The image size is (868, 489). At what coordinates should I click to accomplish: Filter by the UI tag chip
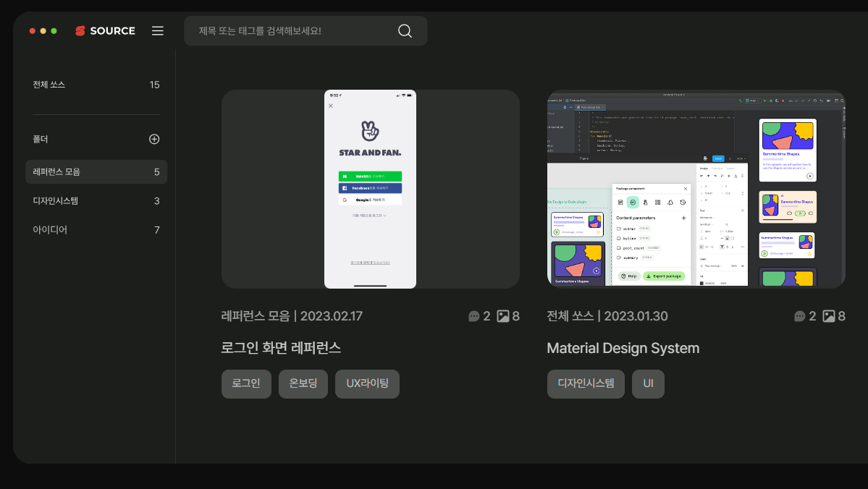[x=648, y=383]
